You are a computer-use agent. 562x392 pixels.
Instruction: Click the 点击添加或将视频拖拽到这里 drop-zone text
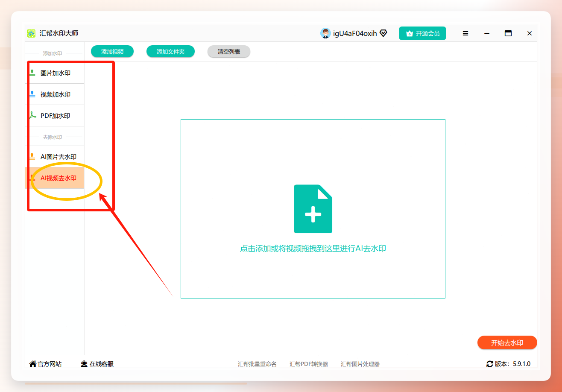tap(313, 249)
